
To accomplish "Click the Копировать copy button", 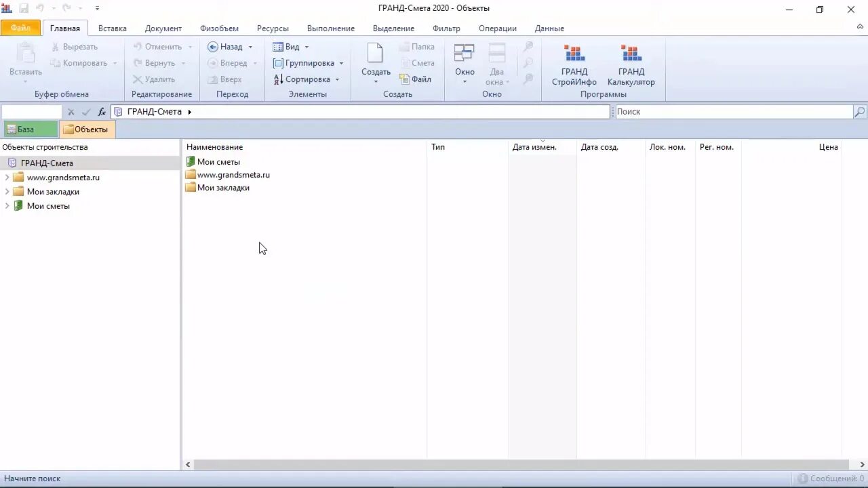I will click(x=79, y=63).
